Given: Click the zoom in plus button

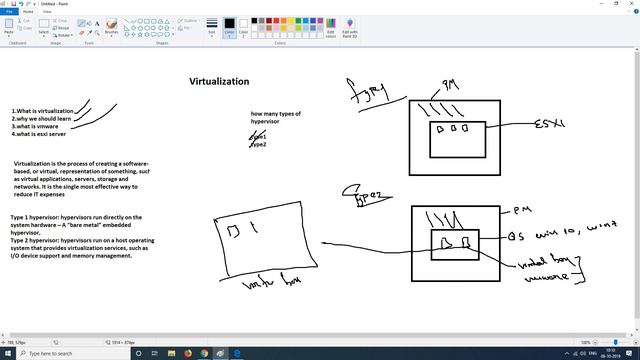Looking at the screenshot, I should [x=636, y=342].
